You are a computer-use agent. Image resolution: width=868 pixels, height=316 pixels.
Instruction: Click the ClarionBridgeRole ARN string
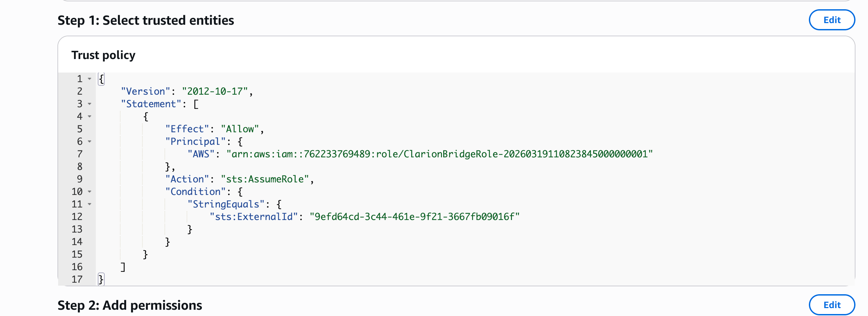pos(439,154)
